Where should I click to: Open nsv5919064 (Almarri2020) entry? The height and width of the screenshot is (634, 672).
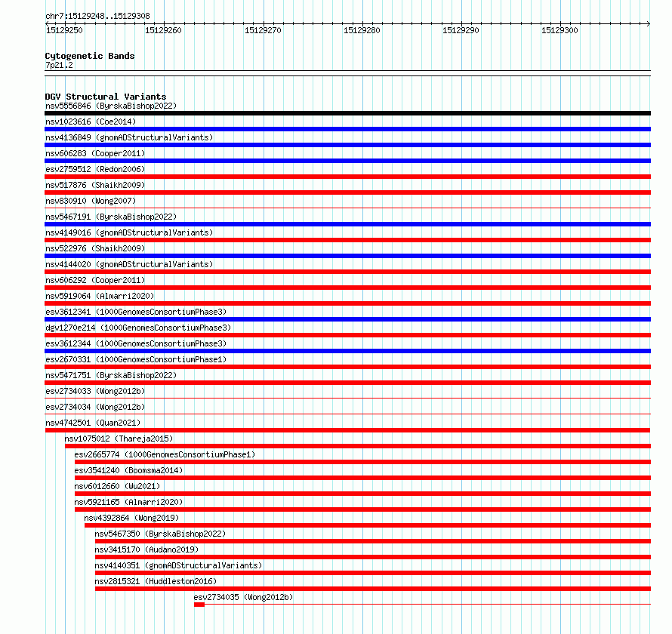(x=100, y=296)
